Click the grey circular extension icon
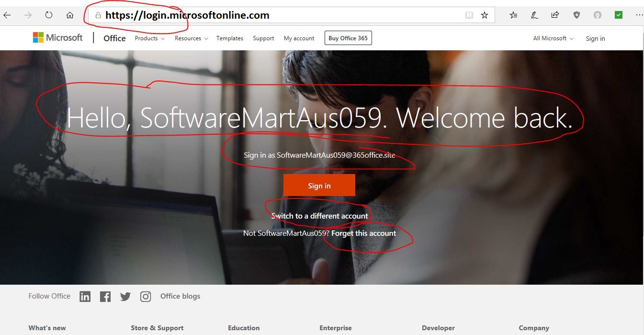Image resolution: width=644 pixels, height=335 pixels. pos(598,15)
